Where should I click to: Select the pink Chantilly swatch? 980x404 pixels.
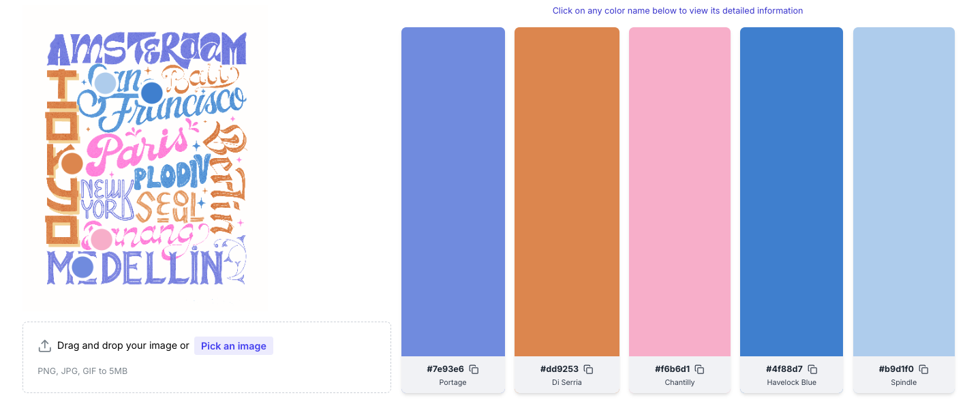click(679, 191)
